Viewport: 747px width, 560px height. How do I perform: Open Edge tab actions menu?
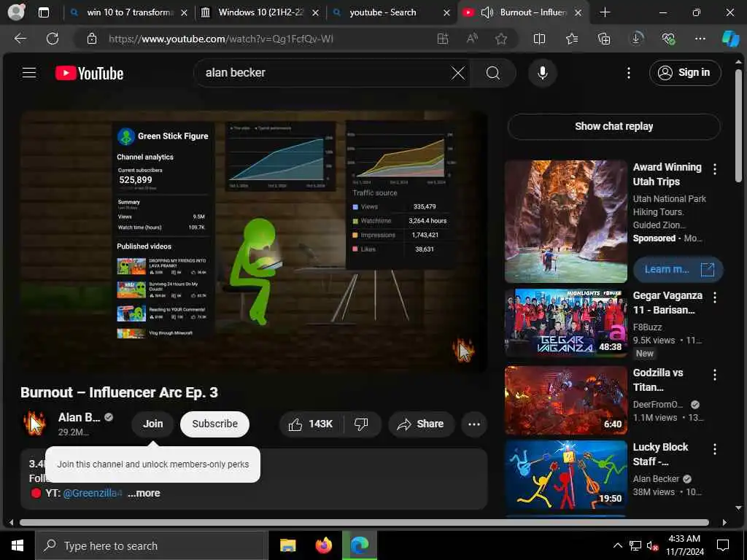43,12
